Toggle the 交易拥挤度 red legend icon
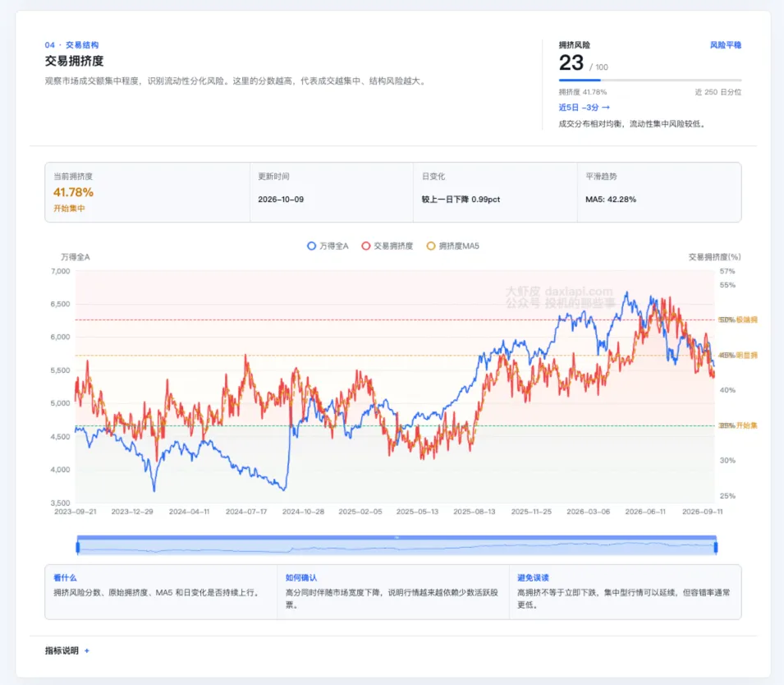Image resolution: width=784 pixels, height=685 pixels. pos(366,246)
